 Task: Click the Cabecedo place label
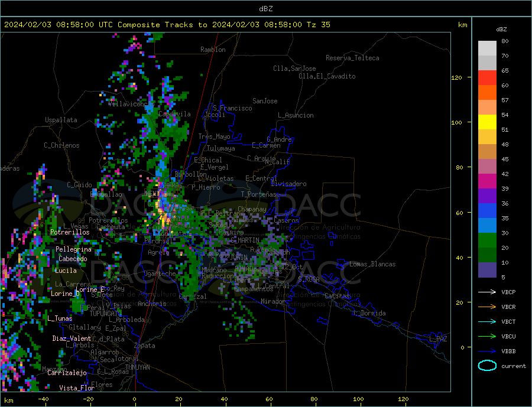tap(73, 259)
